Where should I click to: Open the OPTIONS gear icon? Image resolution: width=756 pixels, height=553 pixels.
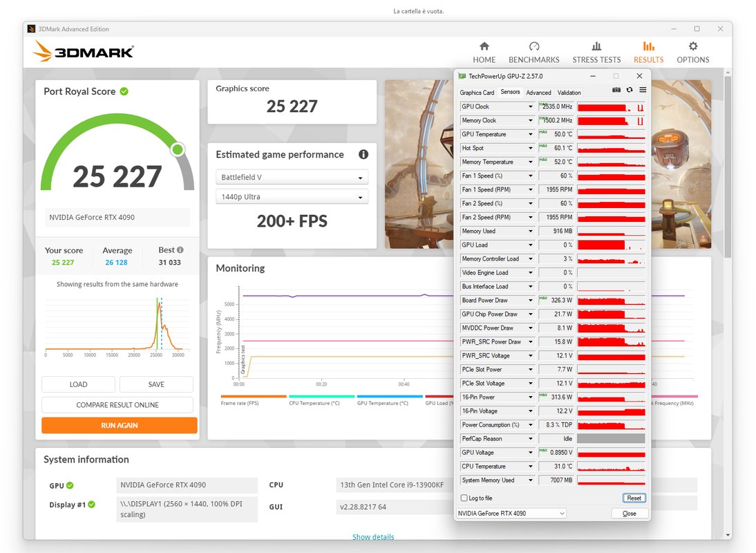693,46
